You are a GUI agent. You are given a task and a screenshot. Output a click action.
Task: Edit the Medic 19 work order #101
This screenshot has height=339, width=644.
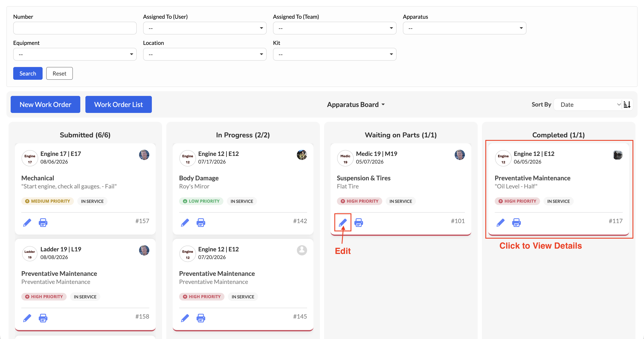coord(343,222)
